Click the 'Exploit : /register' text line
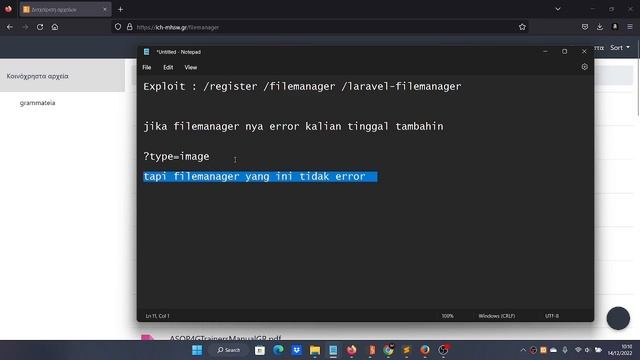Screen dimensions: 640x360 302,87
